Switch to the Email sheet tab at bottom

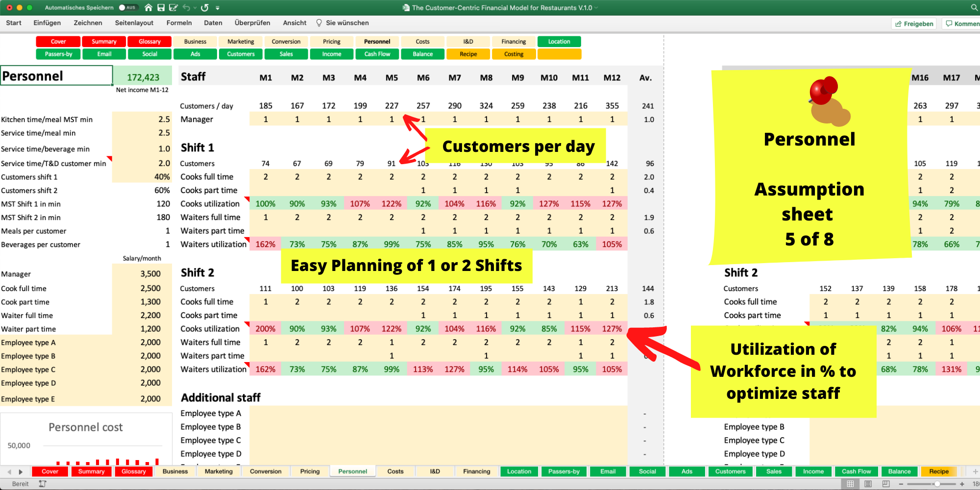(x=608, y=471)
